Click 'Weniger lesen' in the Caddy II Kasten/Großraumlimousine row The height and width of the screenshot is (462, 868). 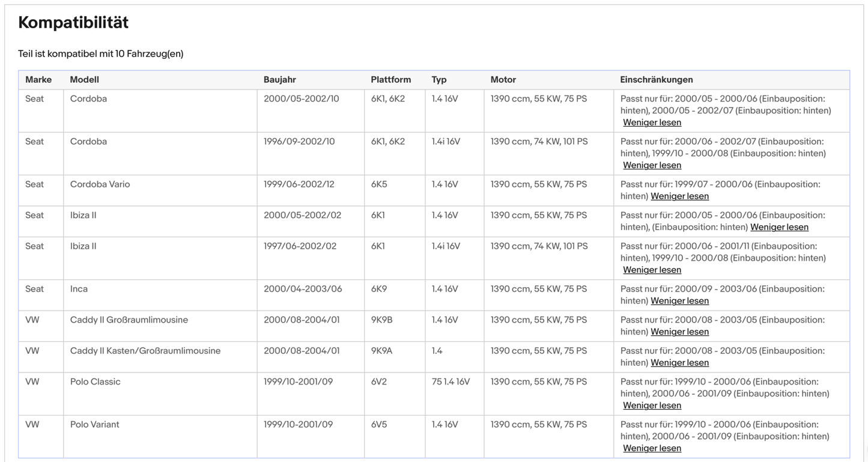679,363
